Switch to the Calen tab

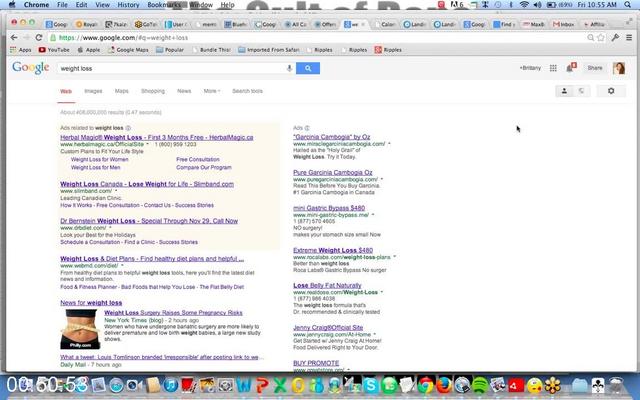pyautogui.click(x=384, y=24)
